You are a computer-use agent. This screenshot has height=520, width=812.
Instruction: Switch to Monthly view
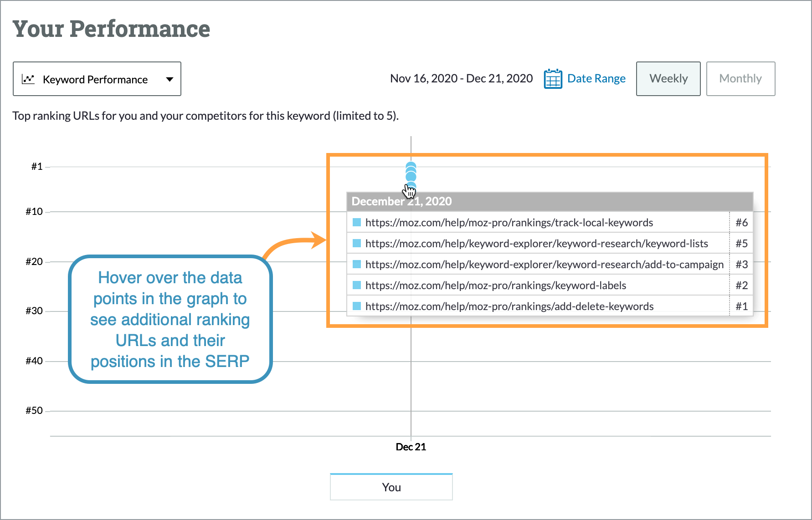coord(740,78)
